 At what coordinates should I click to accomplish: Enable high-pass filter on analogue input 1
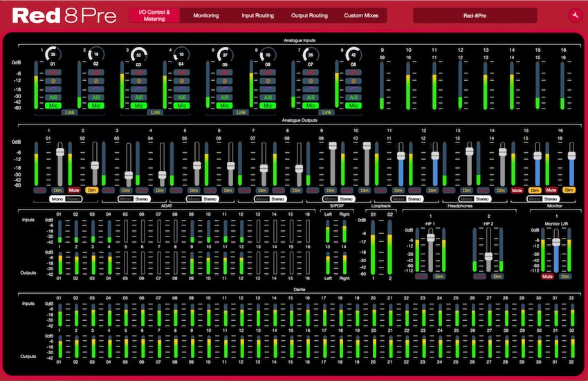[53, 89]
